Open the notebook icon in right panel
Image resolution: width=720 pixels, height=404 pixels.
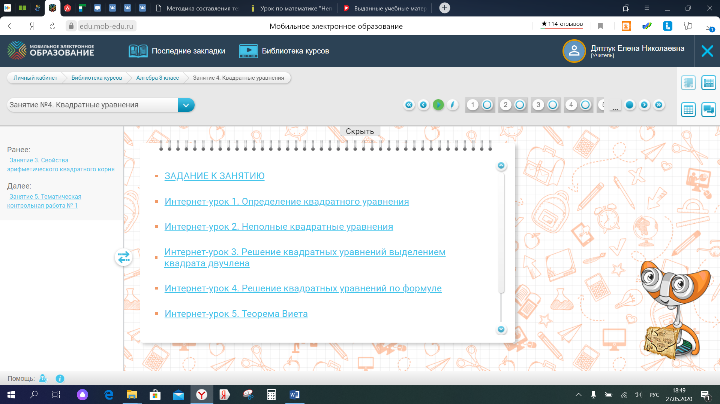click(688, 83)
